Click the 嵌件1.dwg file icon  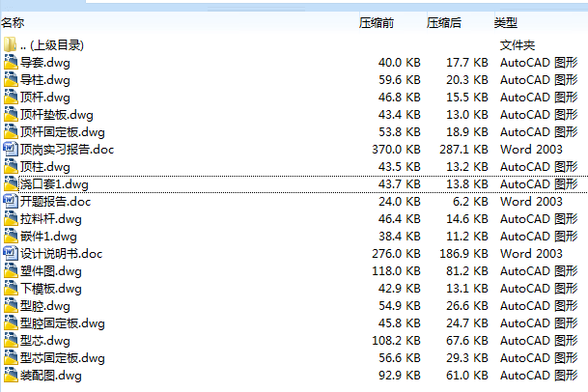(x=11, y=237)
